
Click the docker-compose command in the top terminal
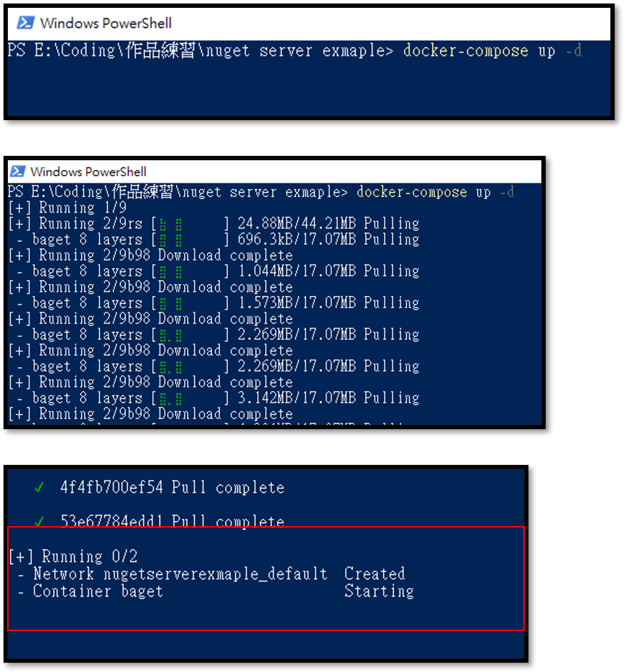(465, 51)
